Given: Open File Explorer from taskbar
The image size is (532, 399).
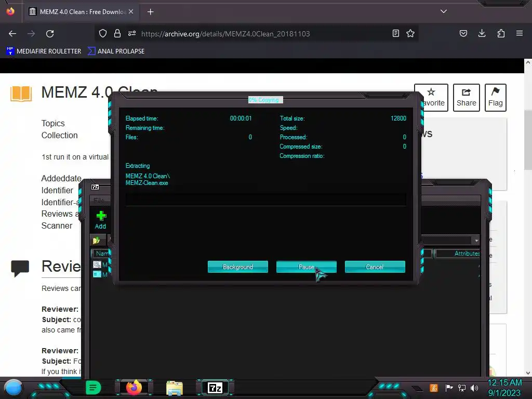Looking at the screenshot, I should point(175,388).
